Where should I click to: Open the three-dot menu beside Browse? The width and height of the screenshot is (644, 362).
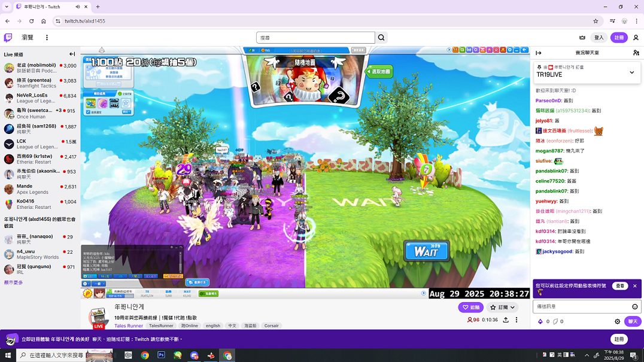(x=47, y=38)
